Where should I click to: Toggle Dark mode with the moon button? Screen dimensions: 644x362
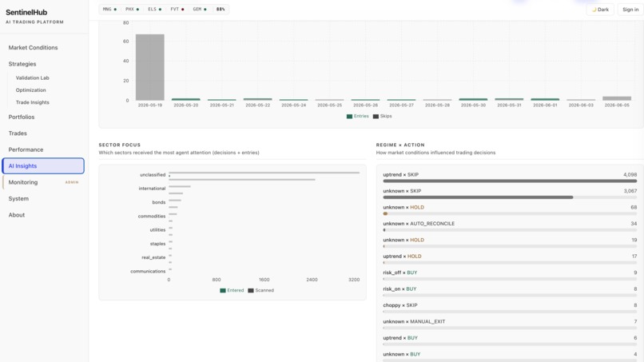pyautogui.click(x=600, y=10)
